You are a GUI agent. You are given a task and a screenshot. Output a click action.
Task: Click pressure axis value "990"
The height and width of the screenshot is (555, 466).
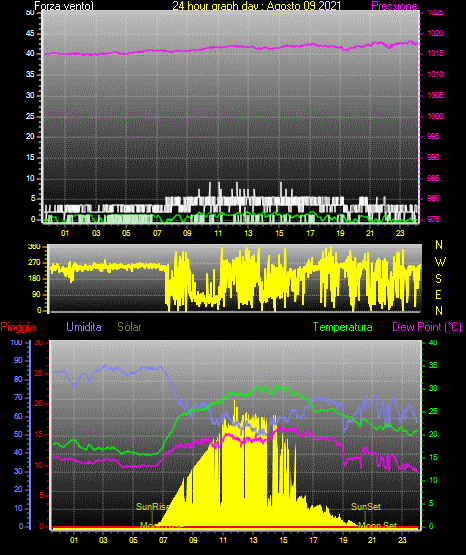pos(433,157)
